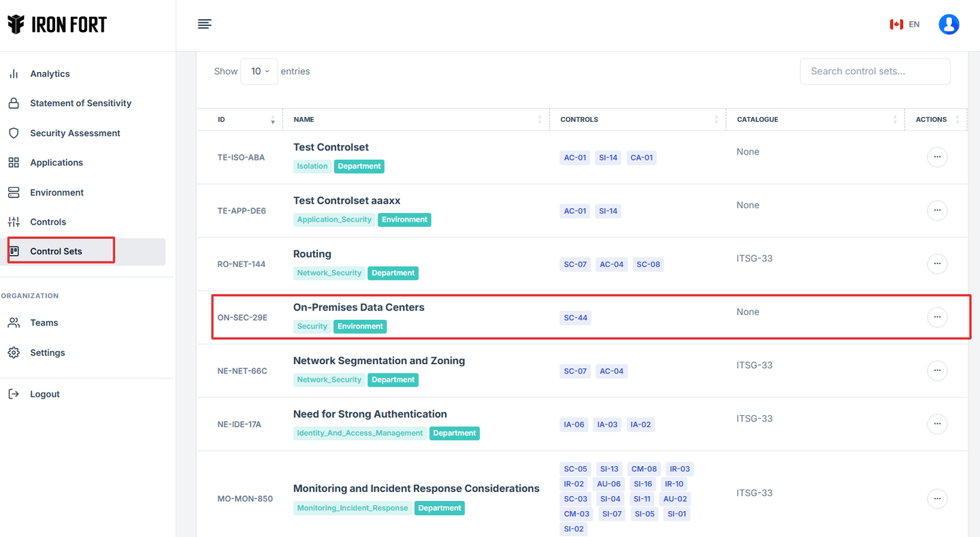Image resolution: width=980 pixels, height=537 pixels.
Task: Click the Search control sets field
Action: tap(875, 71)
